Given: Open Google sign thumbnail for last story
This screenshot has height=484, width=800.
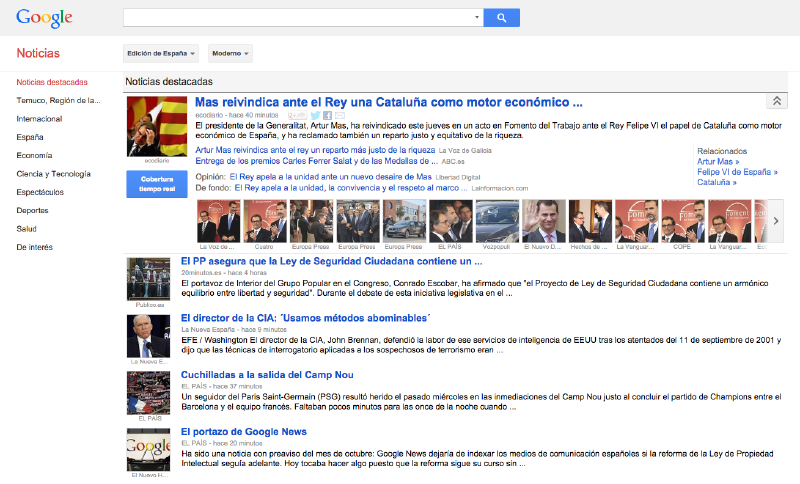Looking at the screenshot, I should [148, 449].
